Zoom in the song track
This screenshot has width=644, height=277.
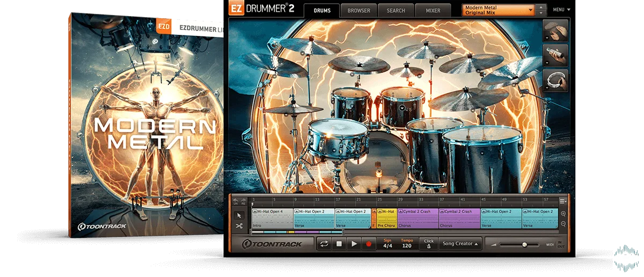[x=563, y=214]
